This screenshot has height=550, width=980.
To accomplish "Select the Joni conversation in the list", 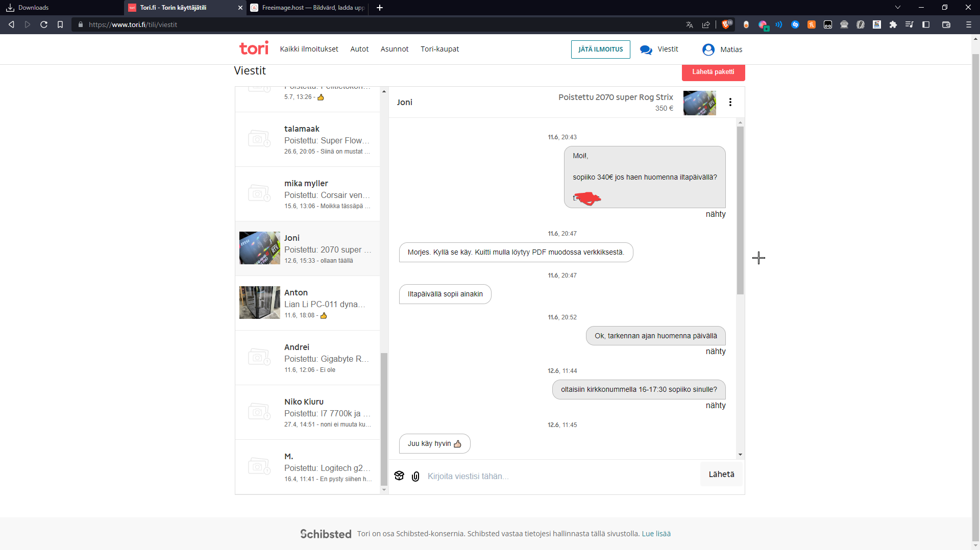I will (307, 248).
